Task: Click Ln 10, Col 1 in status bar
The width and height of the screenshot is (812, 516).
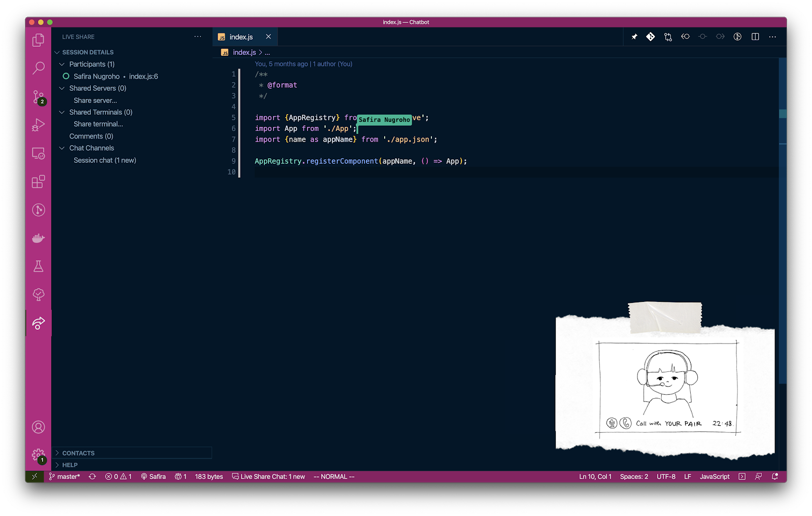Action: 595,476
